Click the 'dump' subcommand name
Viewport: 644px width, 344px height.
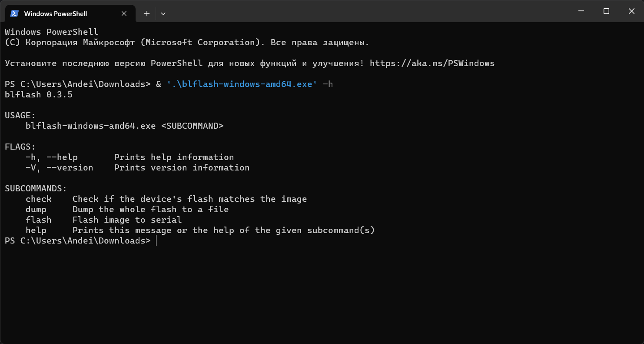pyautogui.click(x=36, y=210)
